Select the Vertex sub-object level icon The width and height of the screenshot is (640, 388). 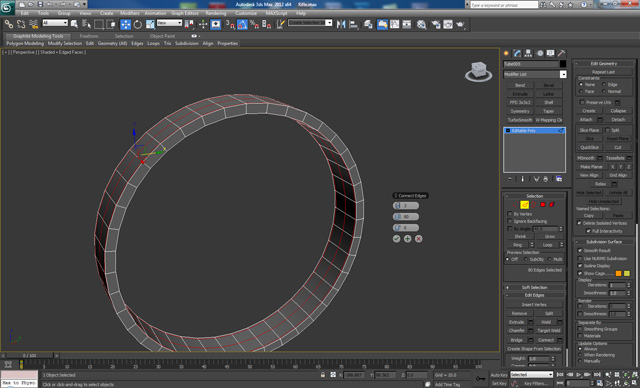515,205
